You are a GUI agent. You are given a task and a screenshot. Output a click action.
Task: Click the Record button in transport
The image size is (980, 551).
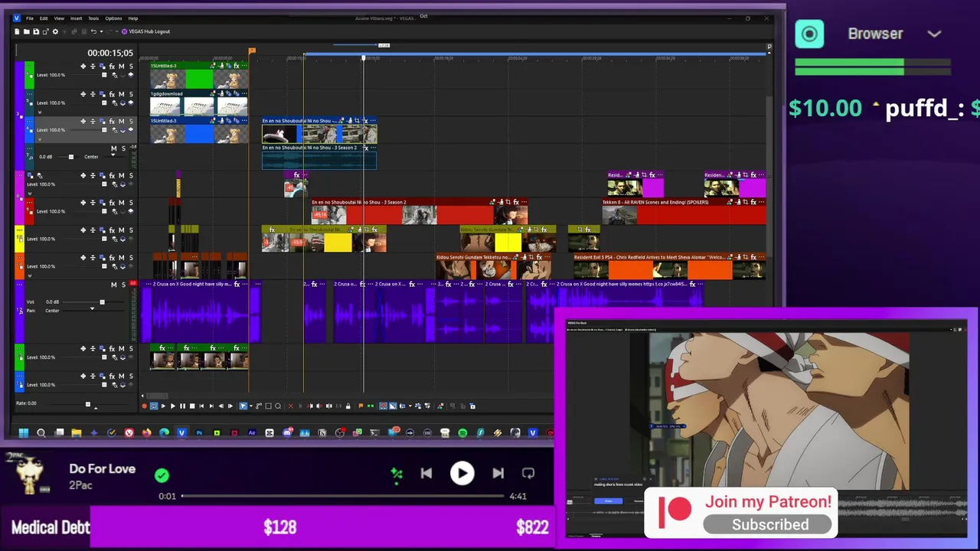(144, 406)
